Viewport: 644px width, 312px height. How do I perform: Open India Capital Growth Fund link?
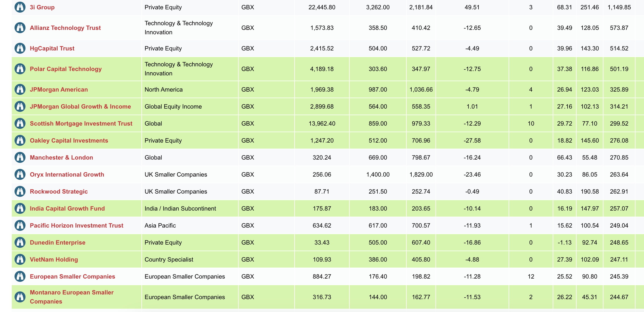pos(67,208)
